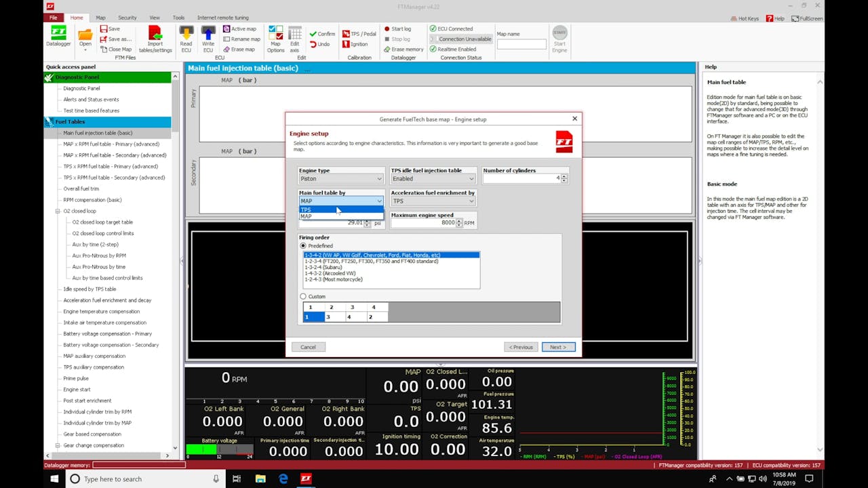Switch to the Map ribbon tab

[99, 18]
